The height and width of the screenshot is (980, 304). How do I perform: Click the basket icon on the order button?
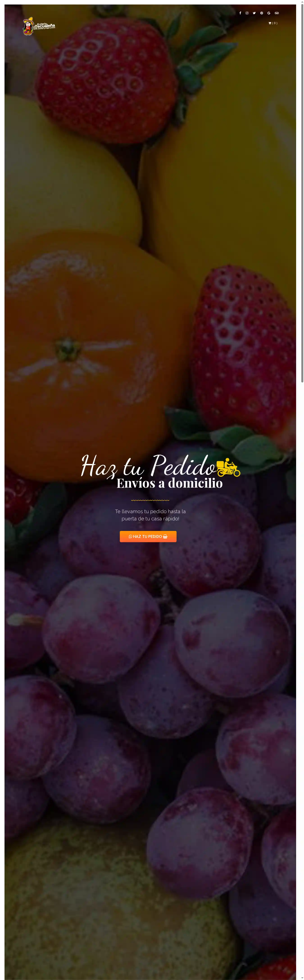coord(165,536)
